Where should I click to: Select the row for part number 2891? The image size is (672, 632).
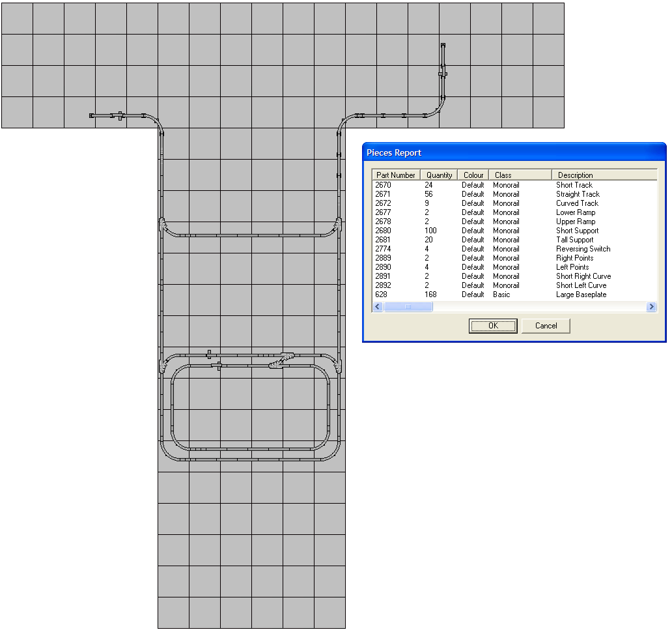click(x=514, y=276)
